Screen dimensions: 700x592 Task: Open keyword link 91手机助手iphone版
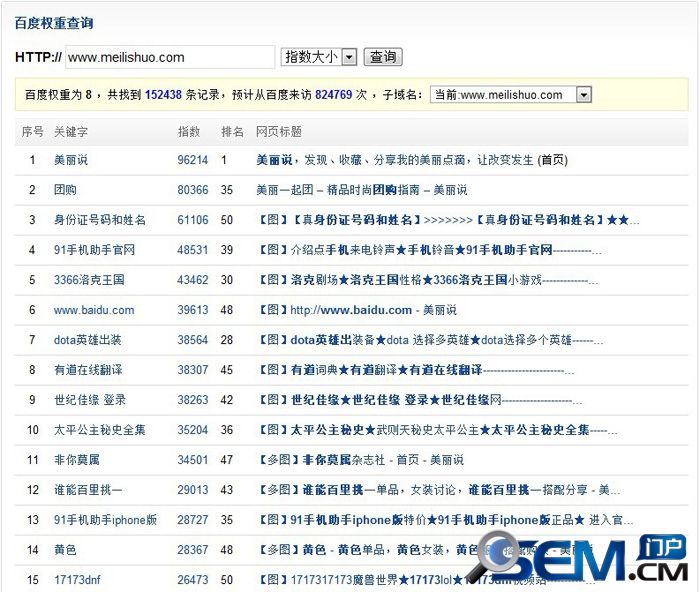[105, 520]
